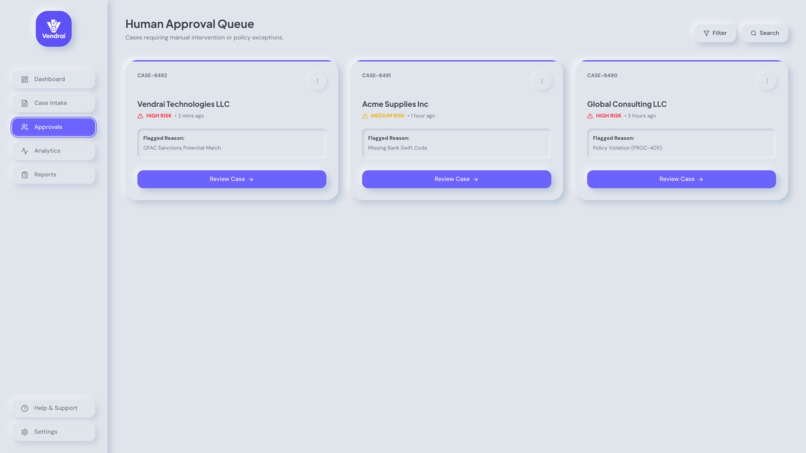Click Vendrai Technologies LLC title

click(x=183, y=104)
